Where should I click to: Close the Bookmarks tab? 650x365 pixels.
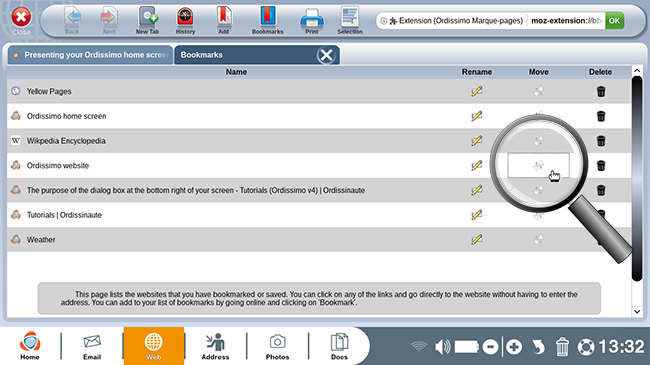click(326, 55)
